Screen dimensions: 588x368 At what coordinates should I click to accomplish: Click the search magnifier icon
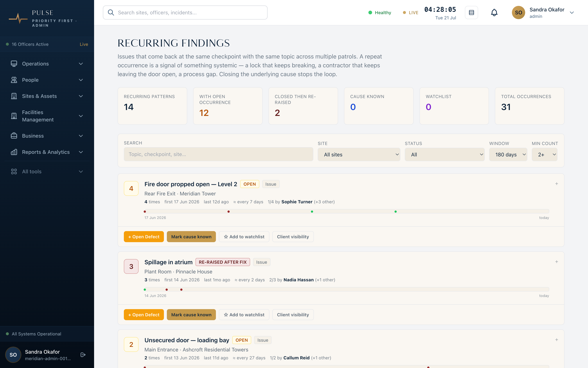(x=111, y=12)
